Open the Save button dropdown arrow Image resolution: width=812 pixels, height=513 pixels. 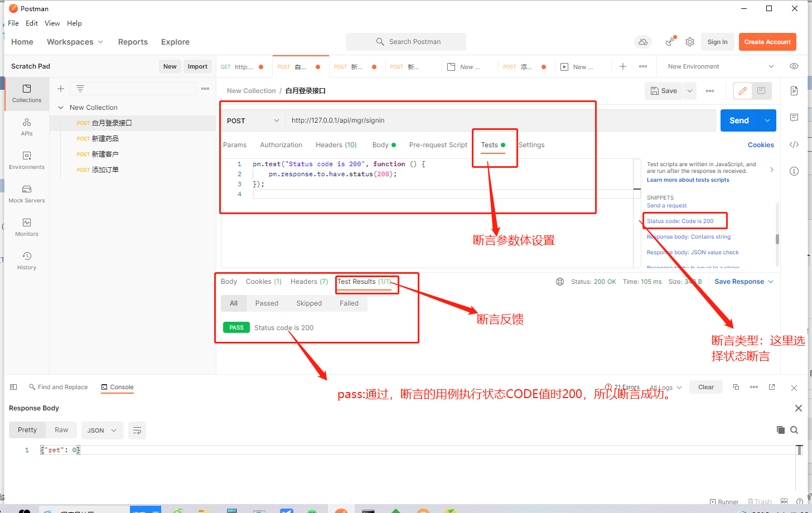[690, 91]
